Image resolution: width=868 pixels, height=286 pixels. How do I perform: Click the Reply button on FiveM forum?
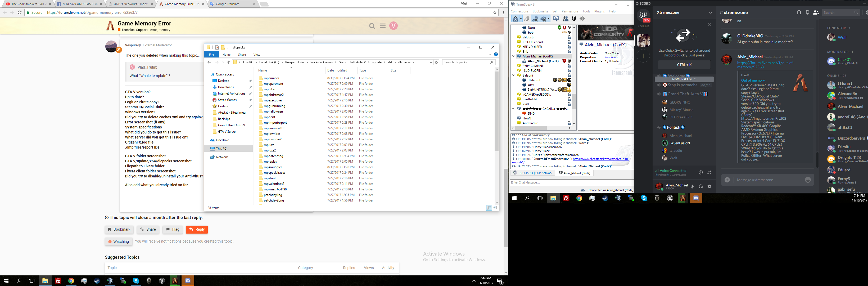pyautogui.click(x=197, y=229)
